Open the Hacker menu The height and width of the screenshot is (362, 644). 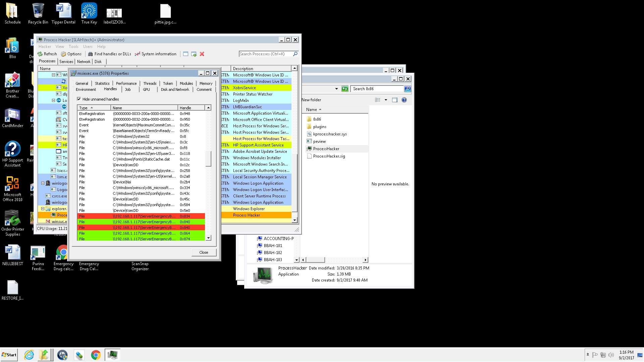[45, 47]
